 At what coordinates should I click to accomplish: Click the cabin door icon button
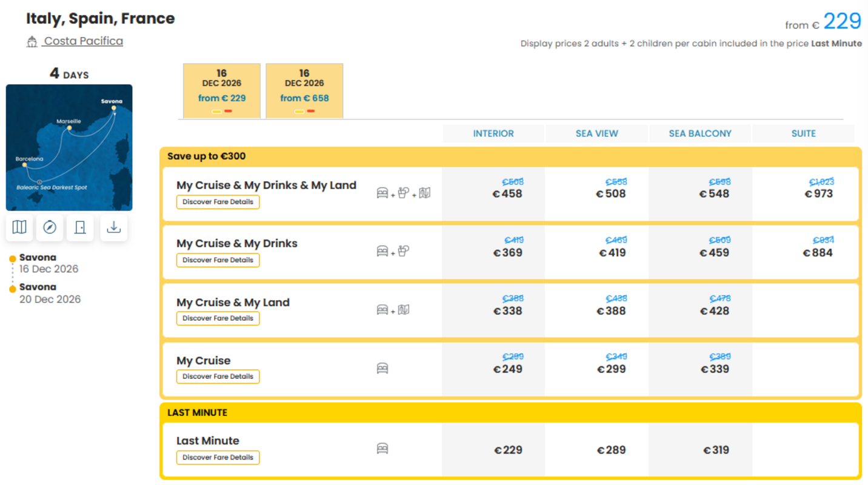pos(80,227)
